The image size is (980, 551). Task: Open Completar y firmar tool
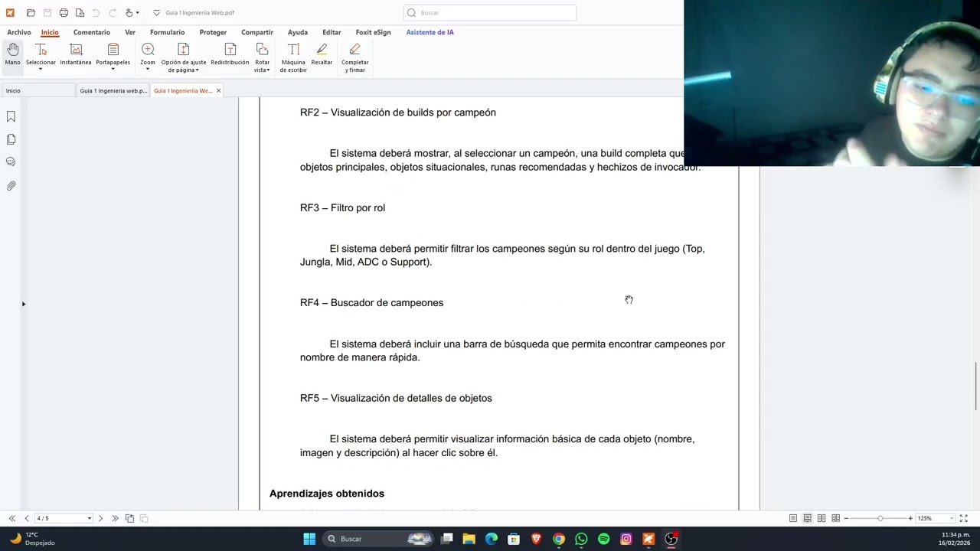354,57
